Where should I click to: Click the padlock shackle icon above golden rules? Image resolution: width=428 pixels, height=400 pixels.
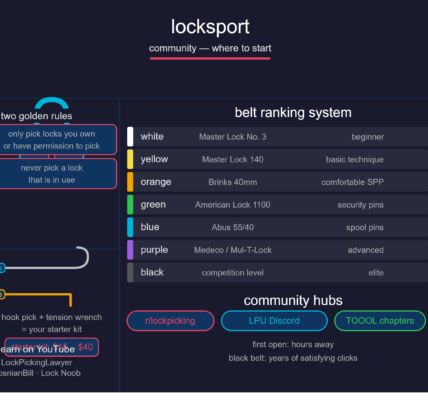pos(52,103)
